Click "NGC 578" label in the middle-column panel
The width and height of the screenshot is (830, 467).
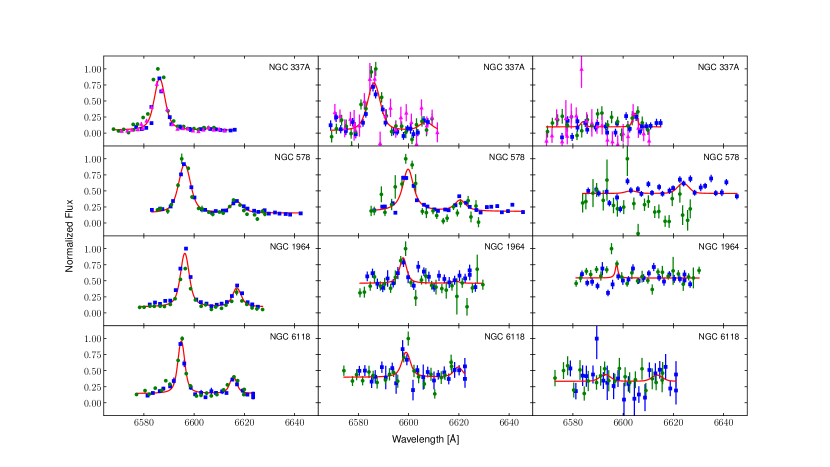tap(507, 157)
